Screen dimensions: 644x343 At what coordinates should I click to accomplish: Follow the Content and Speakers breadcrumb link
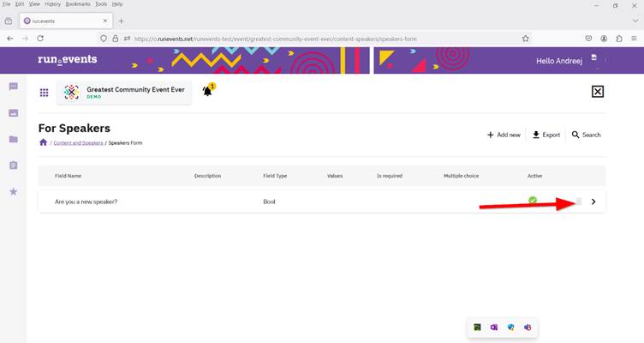click(78, 143)
